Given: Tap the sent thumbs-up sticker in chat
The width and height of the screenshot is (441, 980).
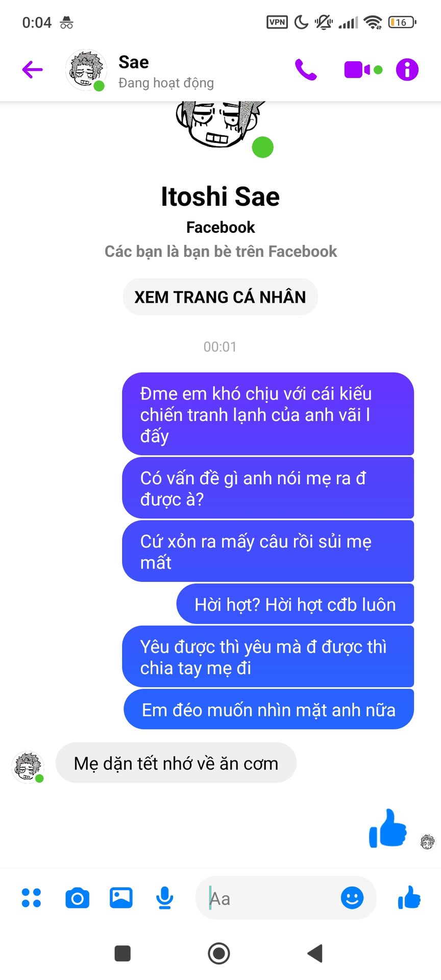Looking at the screenshot, I should [x=388, y=828].
